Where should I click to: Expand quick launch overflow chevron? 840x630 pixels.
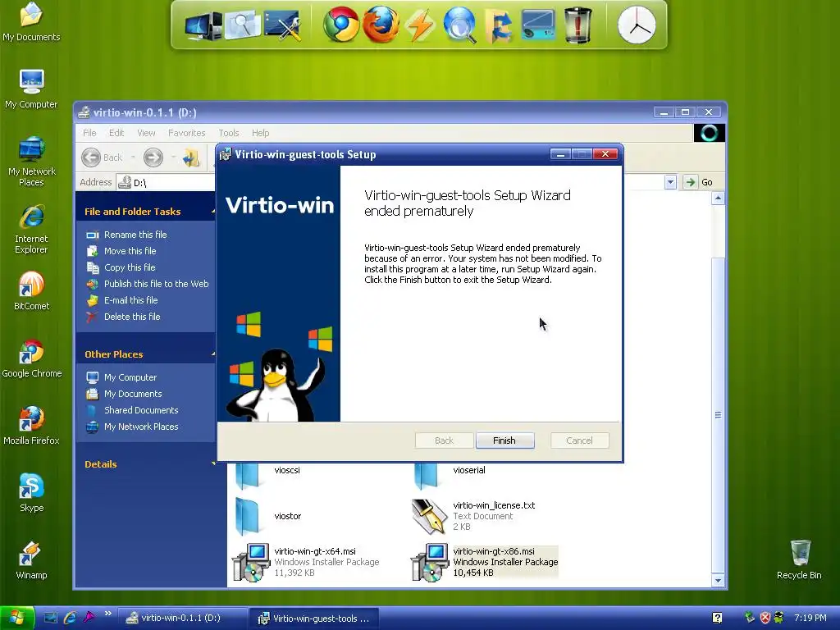(108, 614)
